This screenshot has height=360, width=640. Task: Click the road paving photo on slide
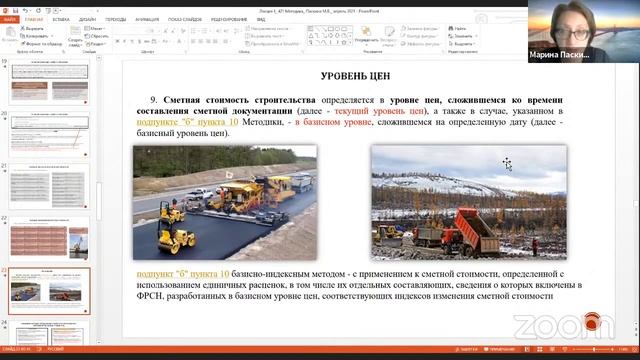pos(225,202)
